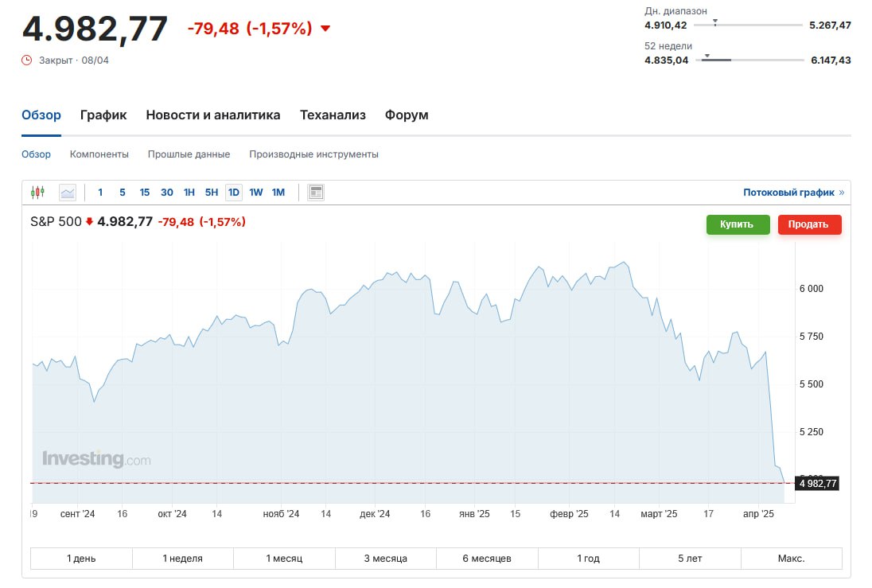Click the 52 недели range slider bar
872x588 pixels.
tap(749, 60)
